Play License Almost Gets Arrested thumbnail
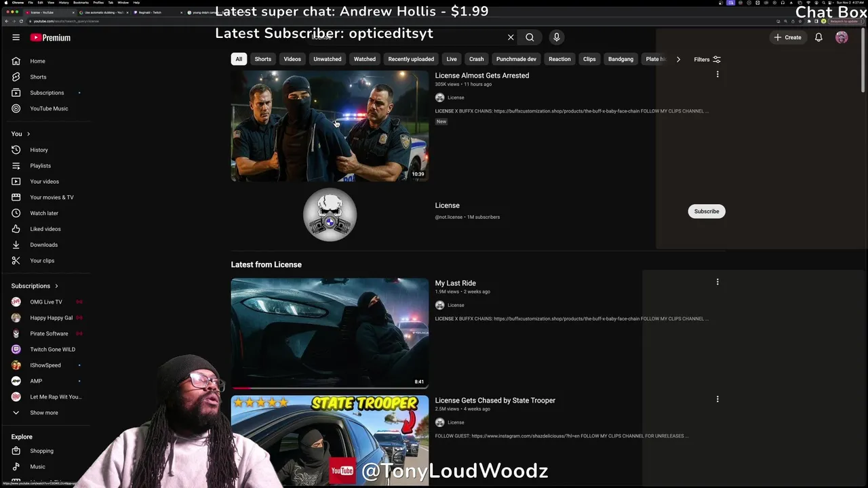The width and height of the screenshot is (868, 488). click(x=330, y=126)
